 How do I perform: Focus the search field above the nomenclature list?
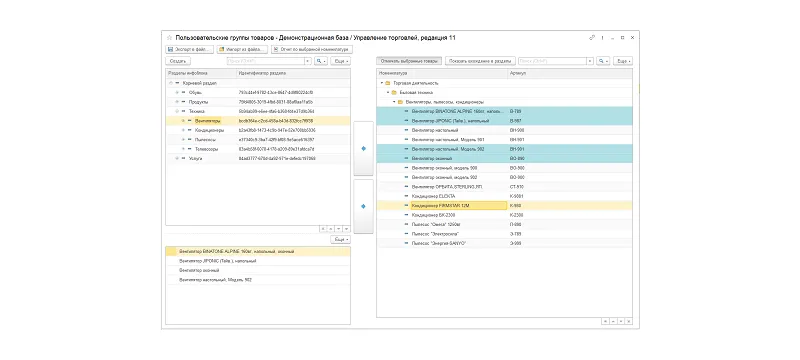552,61
